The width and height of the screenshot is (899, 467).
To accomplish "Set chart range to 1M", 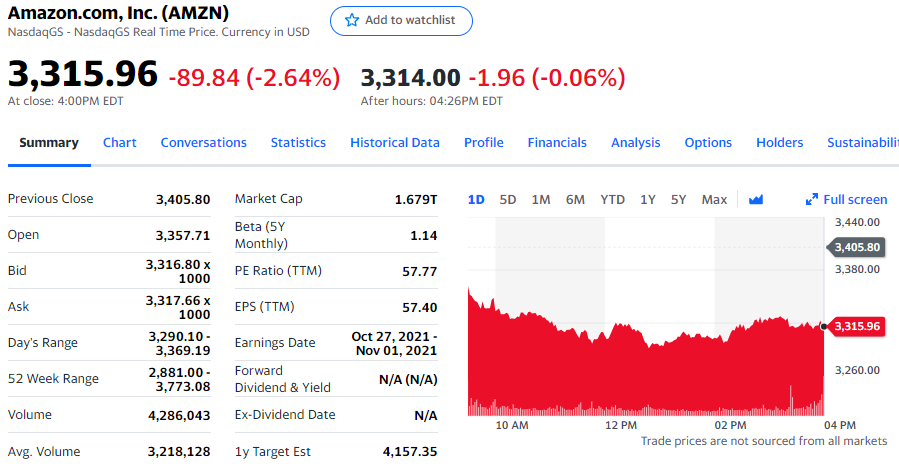I will click(x=541, y=200).
